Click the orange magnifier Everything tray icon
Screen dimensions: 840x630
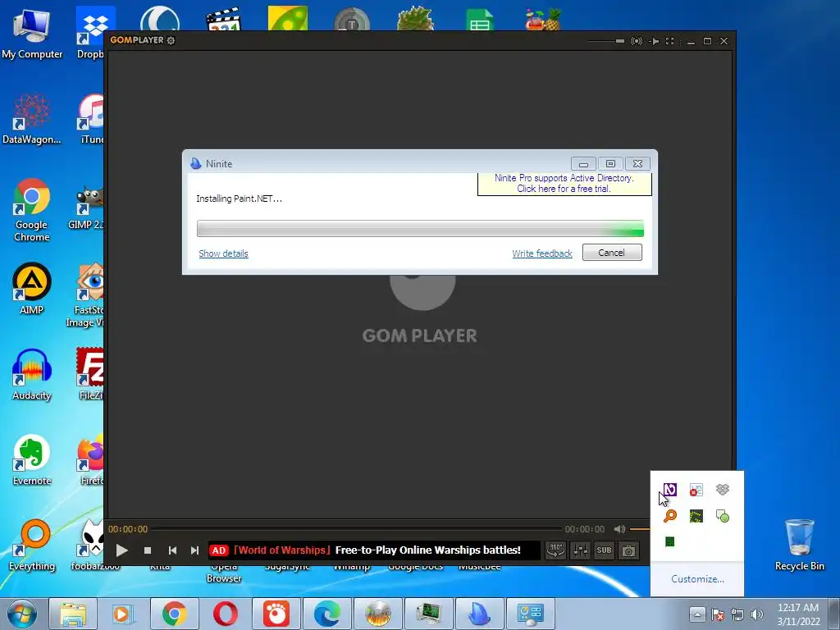(x=669, y=516)
